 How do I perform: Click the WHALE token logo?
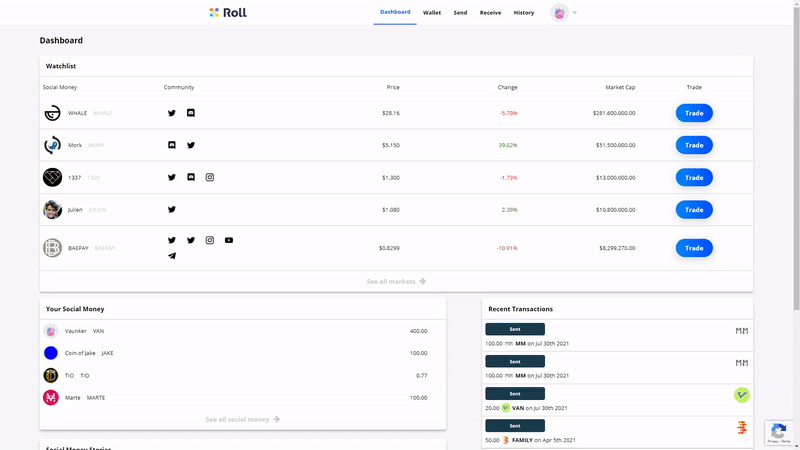[52, 113]
